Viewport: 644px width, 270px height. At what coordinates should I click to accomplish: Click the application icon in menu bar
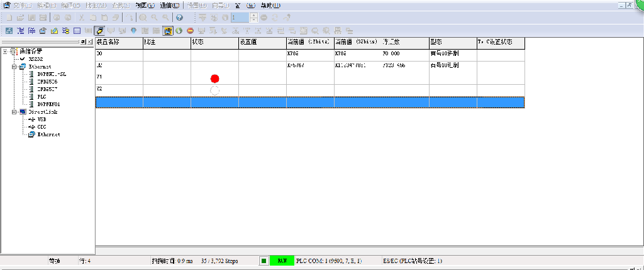6,5
